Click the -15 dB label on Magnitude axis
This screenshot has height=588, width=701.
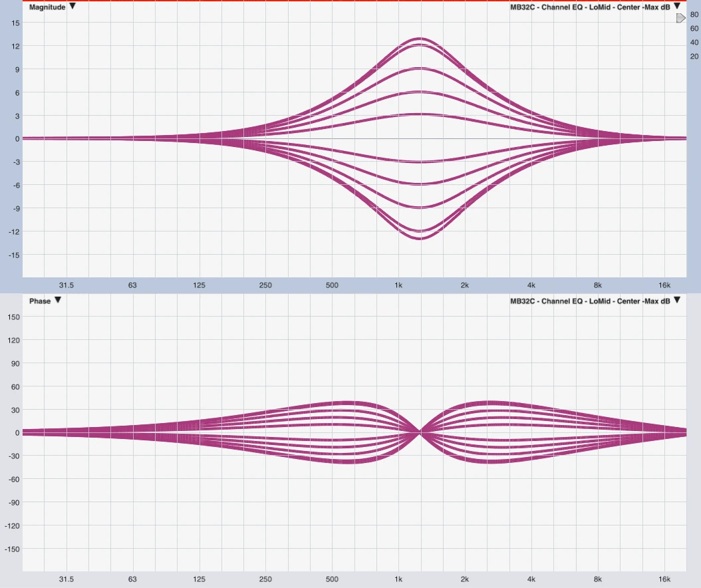point(14,255)
